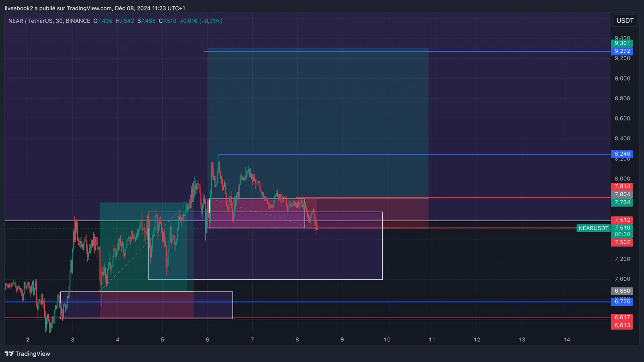
Task: Open the USDT currency selector
Action: click(x=625, y=21)
